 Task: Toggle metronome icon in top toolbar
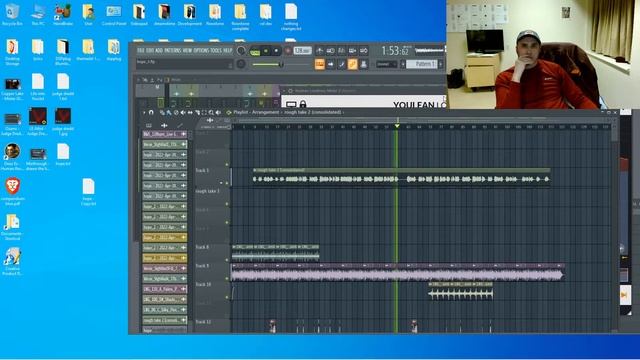point(320,51)
